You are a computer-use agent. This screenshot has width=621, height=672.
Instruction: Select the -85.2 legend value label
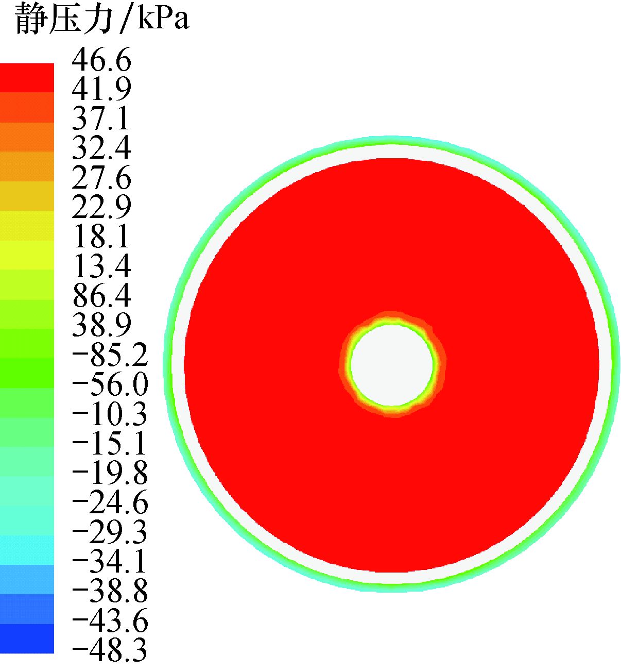coord(110,355)
